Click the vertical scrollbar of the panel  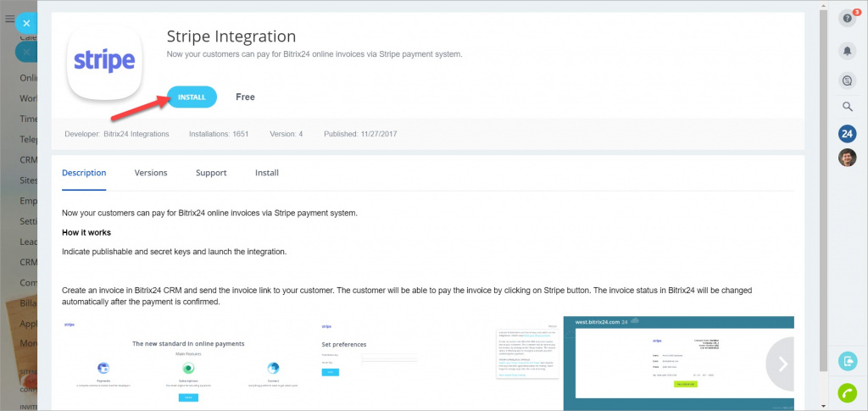(822, 191)
